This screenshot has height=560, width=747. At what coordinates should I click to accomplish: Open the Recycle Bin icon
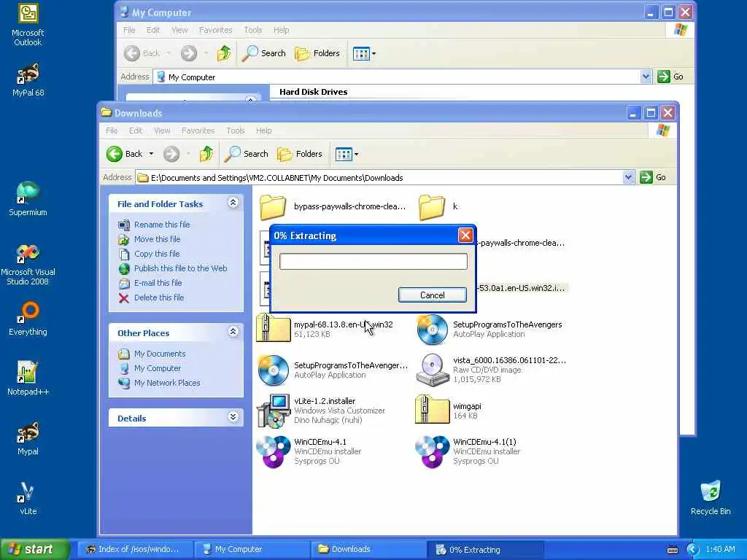click(711, 497)
